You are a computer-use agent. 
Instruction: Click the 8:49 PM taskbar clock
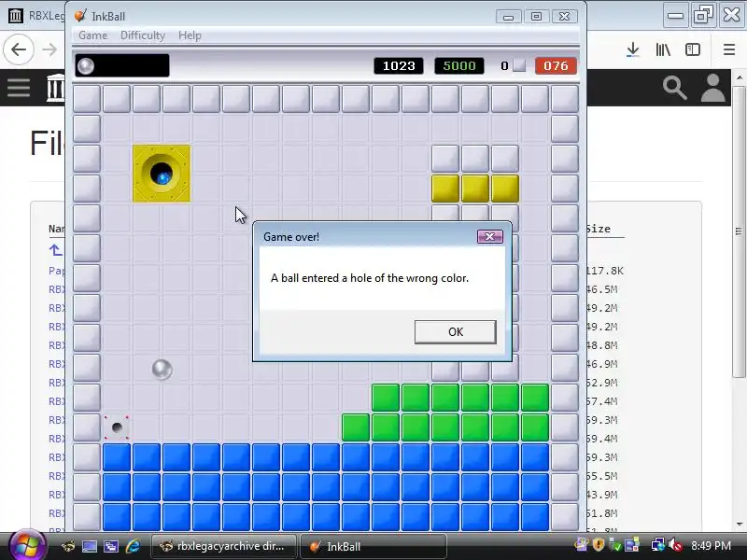pyautogui.click(x=711, y=545)
